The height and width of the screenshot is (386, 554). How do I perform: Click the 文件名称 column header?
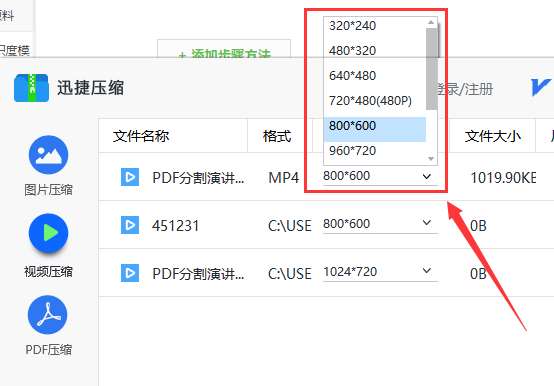[141, 136]
